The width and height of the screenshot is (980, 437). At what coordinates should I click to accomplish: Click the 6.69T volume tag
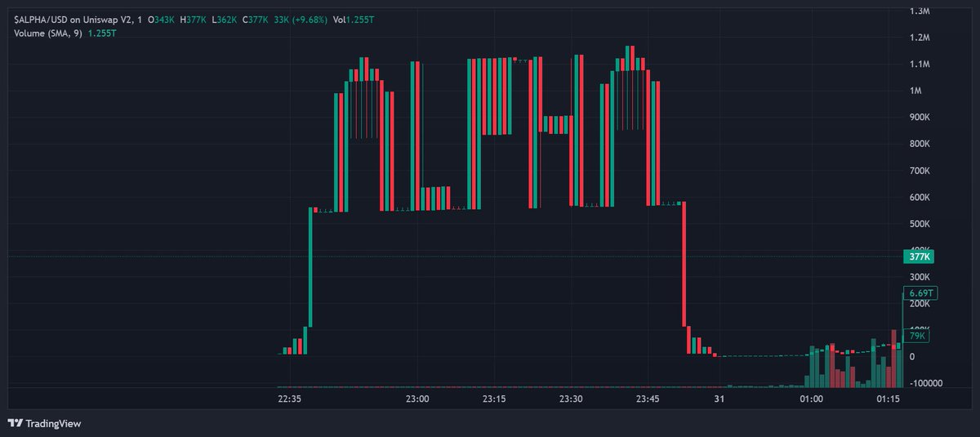coord(920,293)
